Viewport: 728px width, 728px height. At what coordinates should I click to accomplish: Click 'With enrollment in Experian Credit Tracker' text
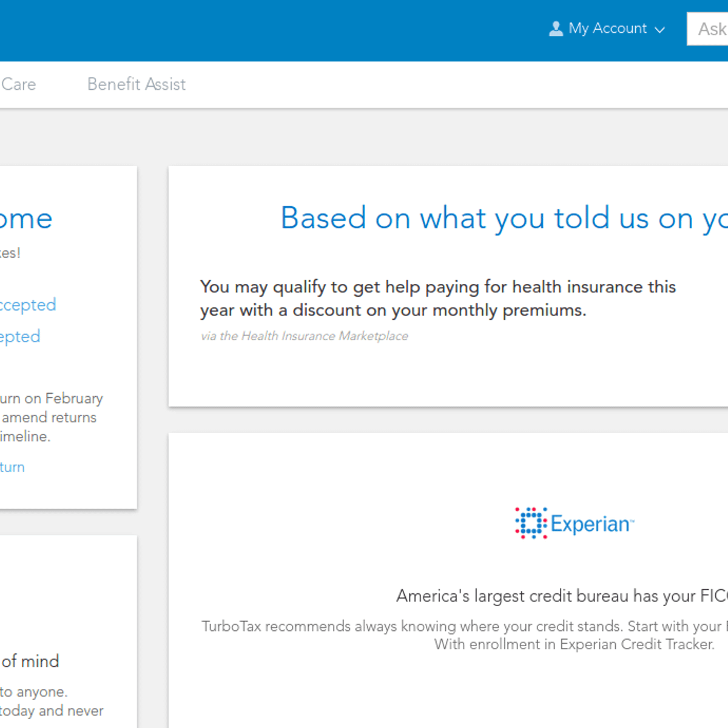(x=575, y=644)
